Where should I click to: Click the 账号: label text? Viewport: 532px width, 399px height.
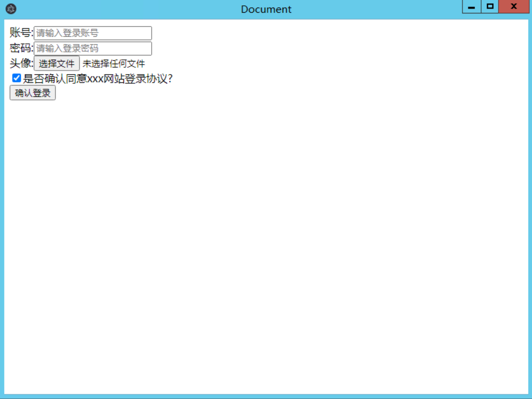tap(21, 33)
